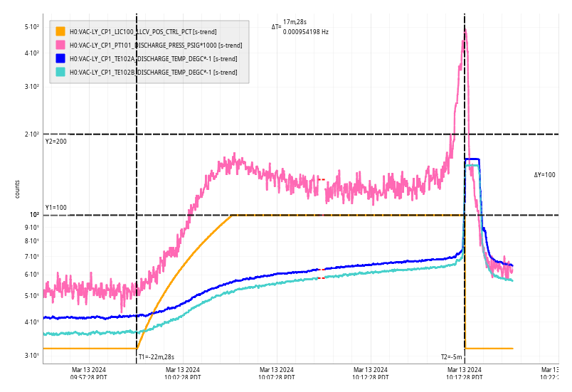Click the ΔY=100 readout

click(545, 174)
